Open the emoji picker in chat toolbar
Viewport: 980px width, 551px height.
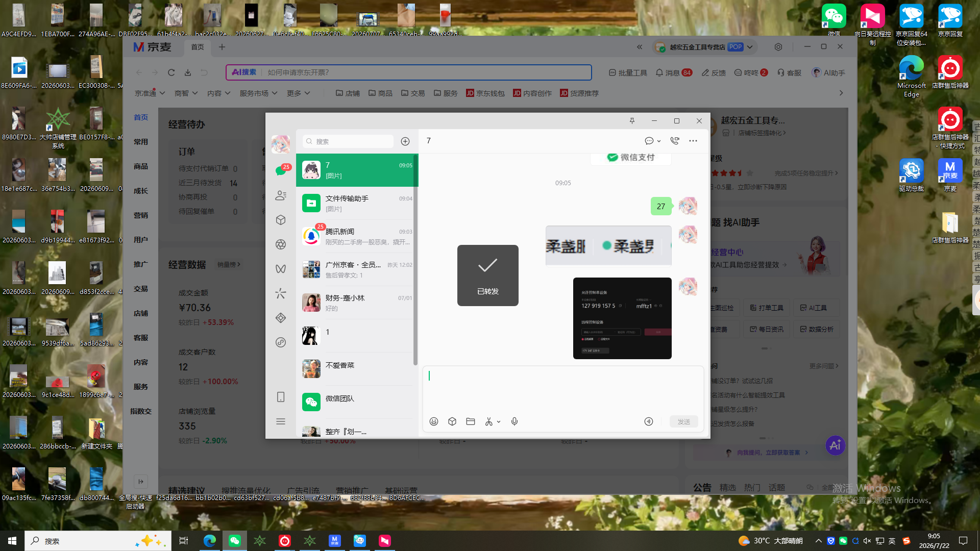(x=434, y=421)
